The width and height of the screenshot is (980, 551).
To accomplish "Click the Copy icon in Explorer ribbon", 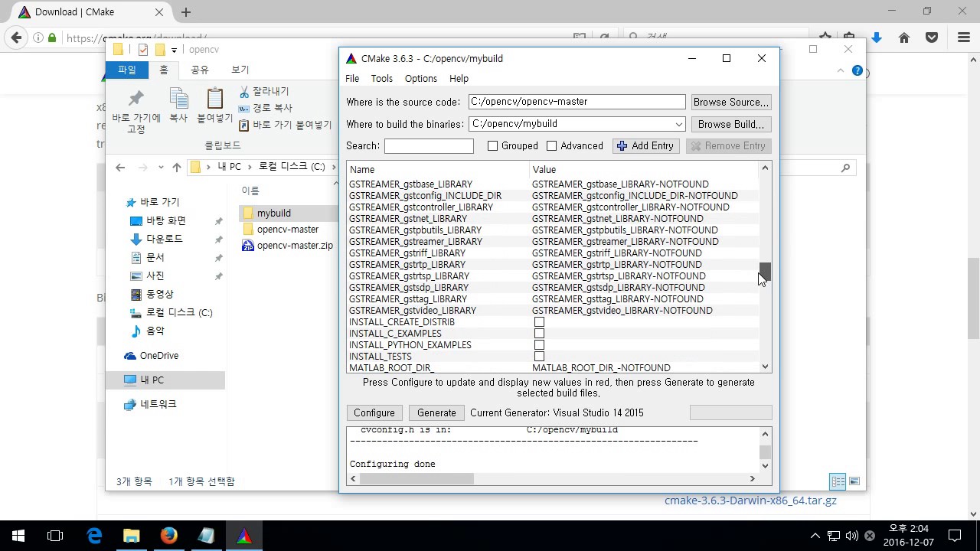I will [178, 99].
